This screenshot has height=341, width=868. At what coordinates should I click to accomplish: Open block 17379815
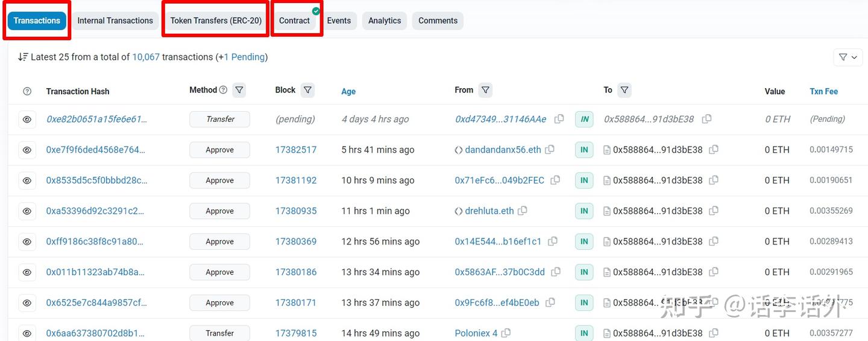(x=296, y=333)
